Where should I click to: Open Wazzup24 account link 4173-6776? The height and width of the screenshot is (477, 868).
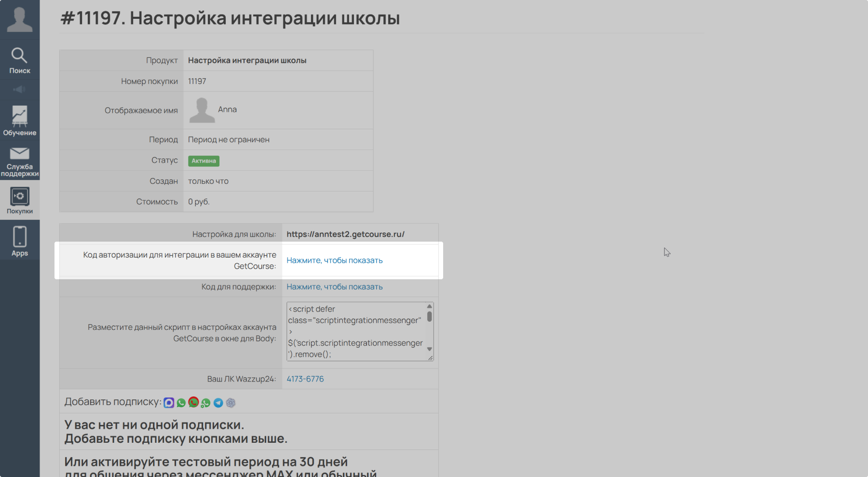click(x=305, y=379)
